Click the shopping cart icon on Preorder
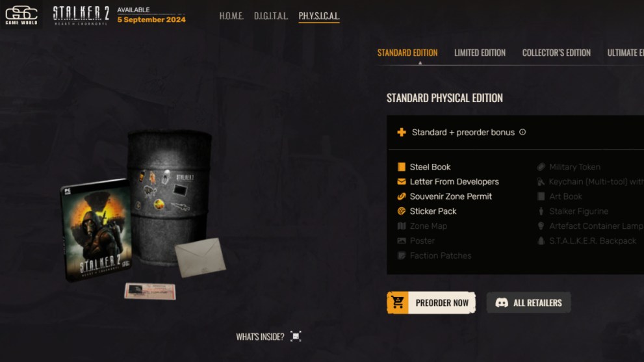 pos(398,302)
